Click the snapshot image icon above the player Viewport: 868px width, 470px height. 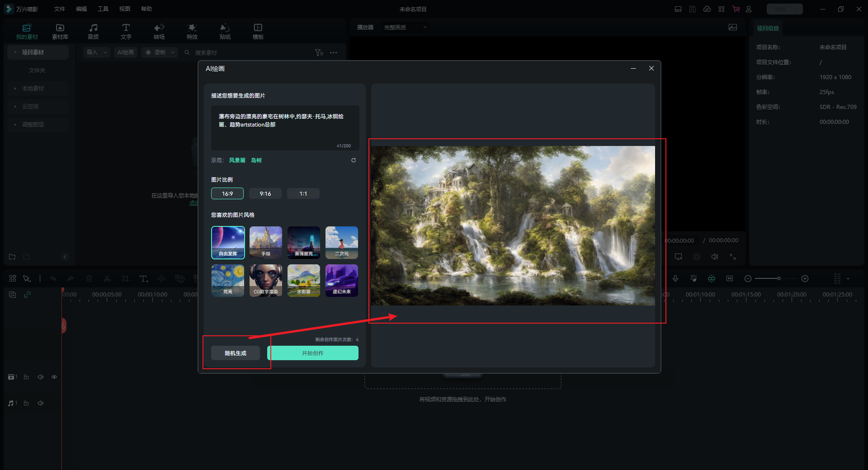click(733, 28)
